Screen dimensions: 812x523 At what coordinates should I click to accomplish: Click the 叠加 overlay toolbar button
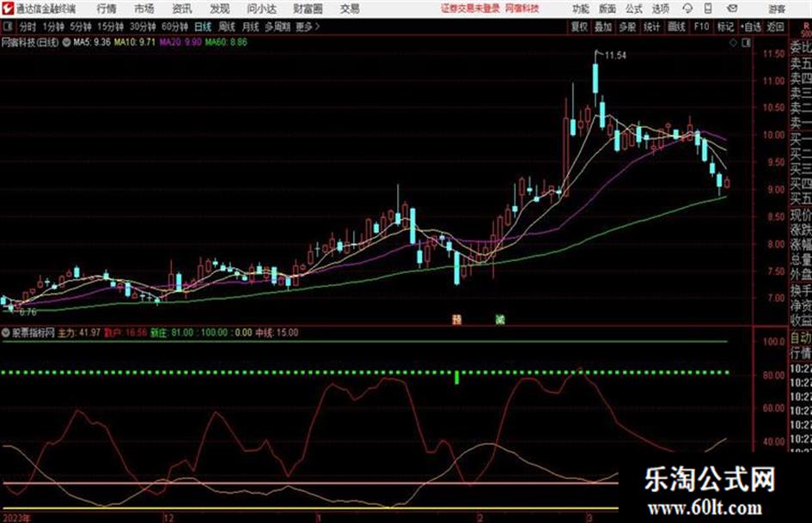coord(603,27)
